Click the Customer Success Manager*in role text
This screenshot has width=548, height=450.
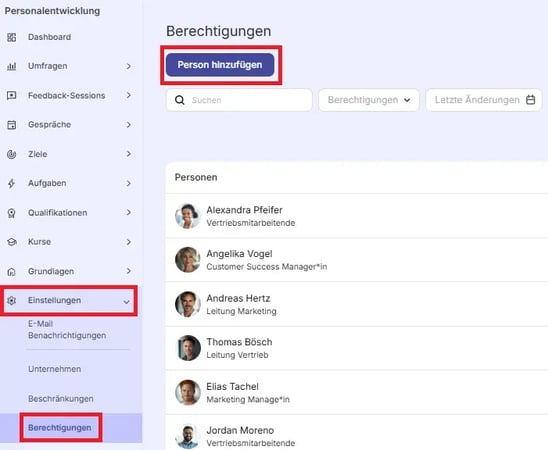267,267
